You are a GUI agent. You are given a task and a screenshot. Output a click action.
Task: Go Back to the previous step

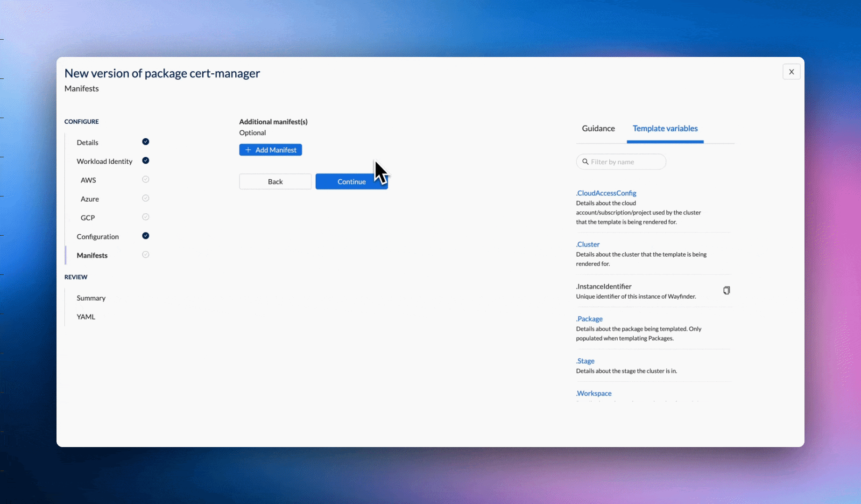pyautogui.click(x=275, y=182)
